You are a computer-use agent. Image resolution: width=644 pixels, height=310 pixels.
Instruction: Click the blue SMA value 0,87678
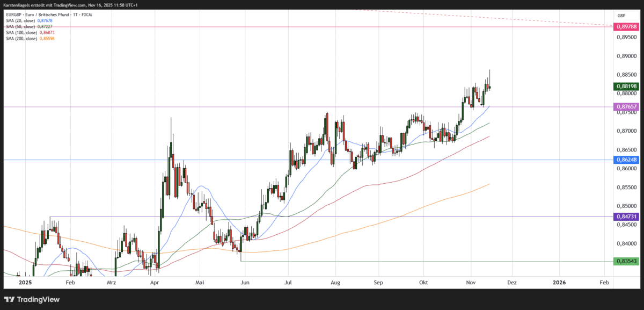coord(45,20)
